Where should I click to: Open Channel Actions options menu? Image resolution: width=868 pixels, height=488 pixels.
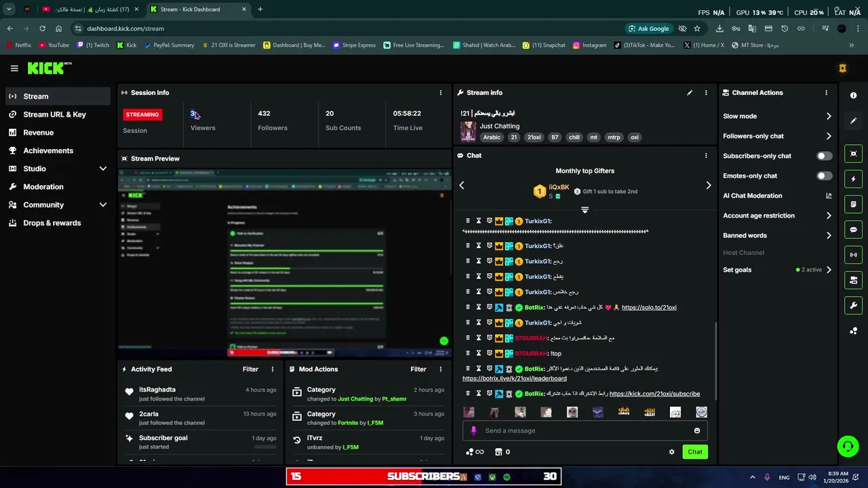[826, 93]
